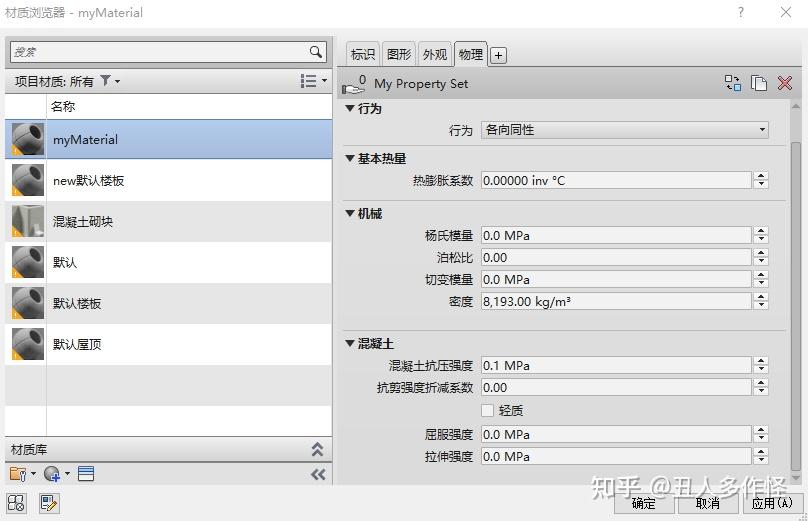Viewport: 808px width, 521px height.
Task: Click the 屈服强度 value field
Action: click(x=616, y=434)
